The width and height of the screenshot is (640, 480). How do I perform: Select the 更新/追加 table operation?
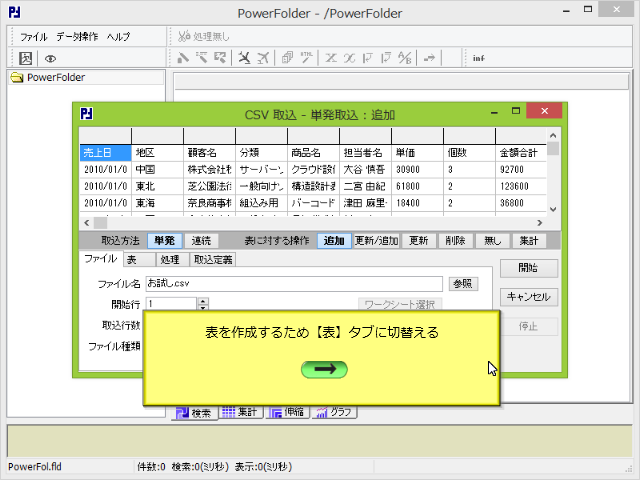(376, 241)
